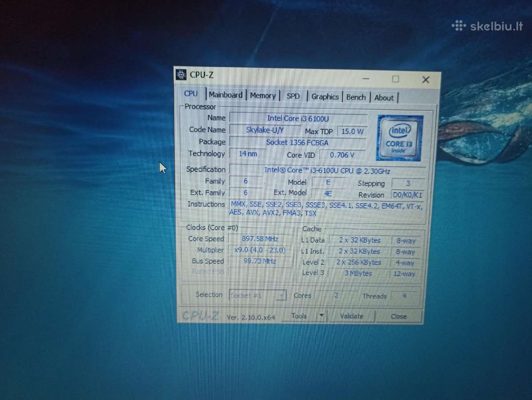This screenshot has height=400, width=532.
Task: Click the Technology value 14 nm
Action: click(248, 154)
